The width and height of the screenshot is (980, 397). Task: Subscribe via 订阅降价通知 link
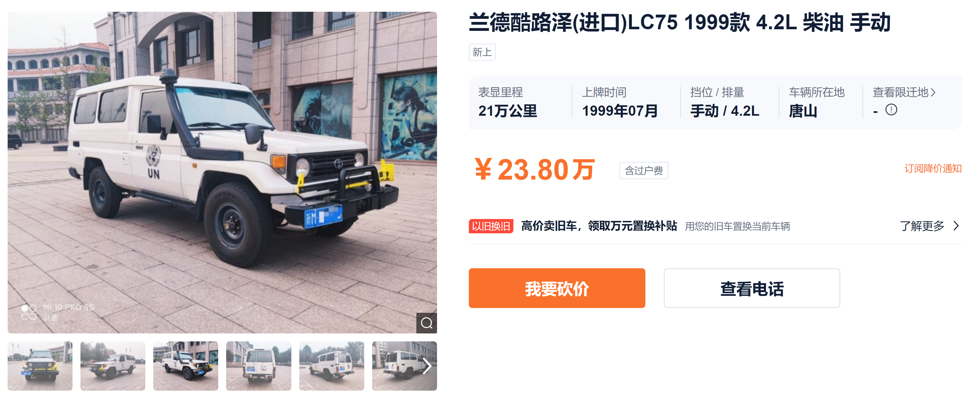(x=933, y=168)
